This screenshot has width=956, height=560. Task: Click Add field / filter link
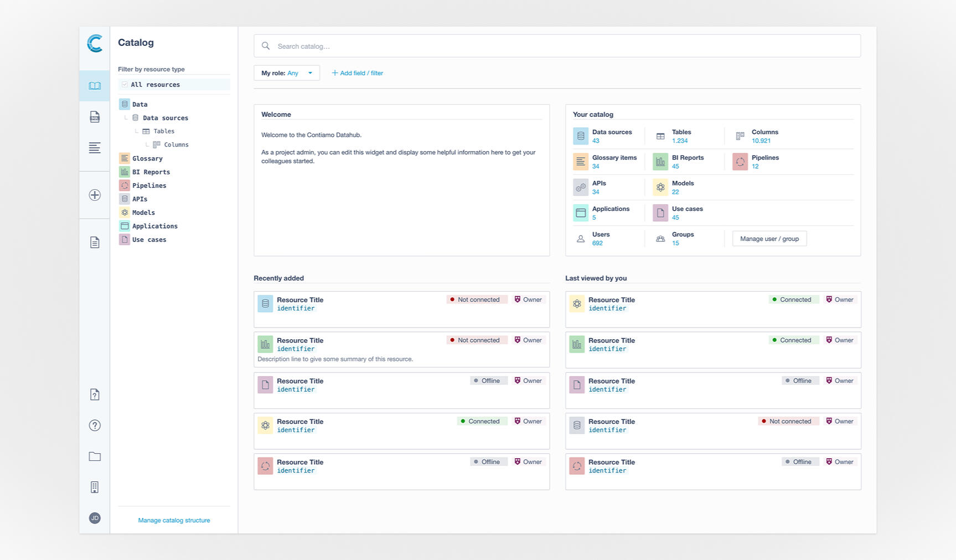point(357,73)
